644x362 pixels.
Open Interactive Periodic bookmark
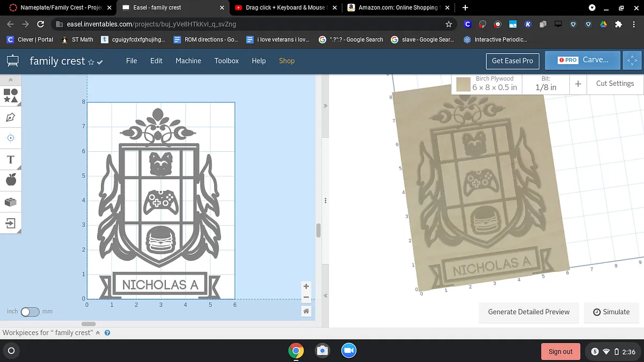coord(495,39)
